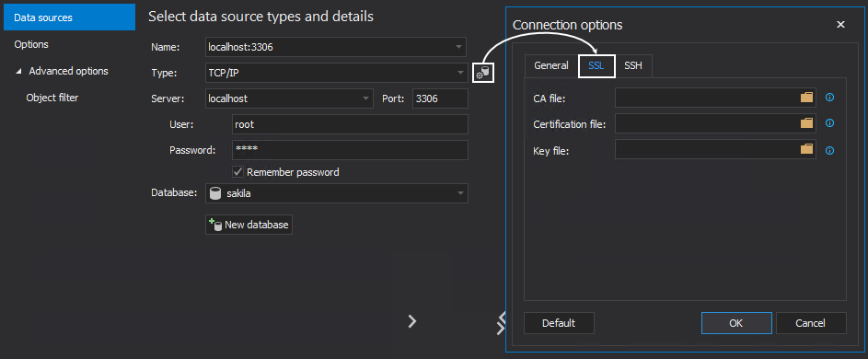
Task: Open the Name dropdown arrow
Action: (459, 47)
